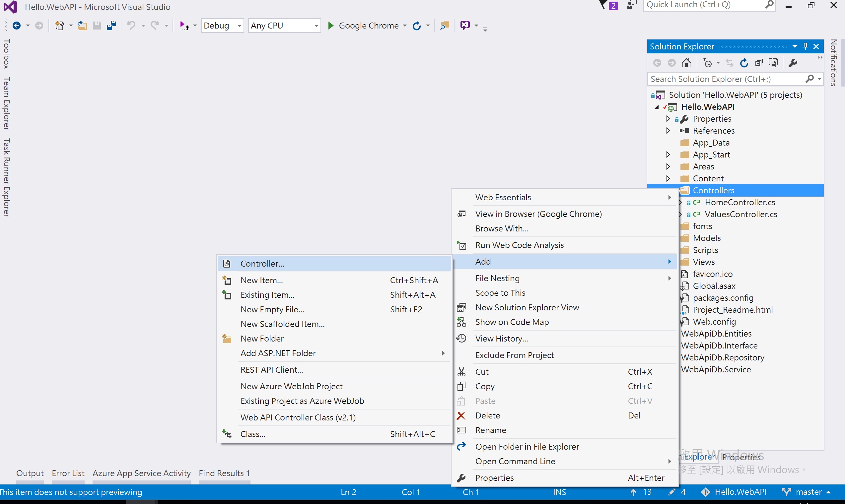Select Rename in the context menu
The width and height of the screenshot is (845, 504).
tap(565, 430)
